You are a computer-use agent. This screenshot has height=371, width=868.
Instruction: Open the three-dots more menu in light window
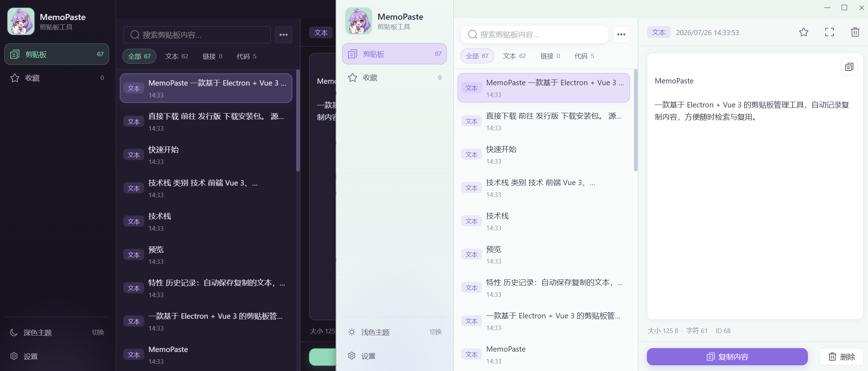[x=621, y=34]
